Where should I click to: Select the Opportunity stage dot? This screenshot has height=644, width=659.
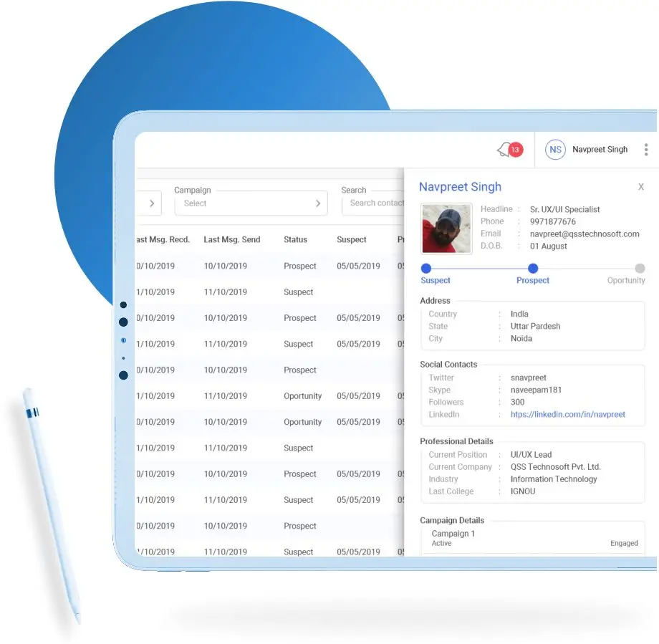(x=640, y=269)
